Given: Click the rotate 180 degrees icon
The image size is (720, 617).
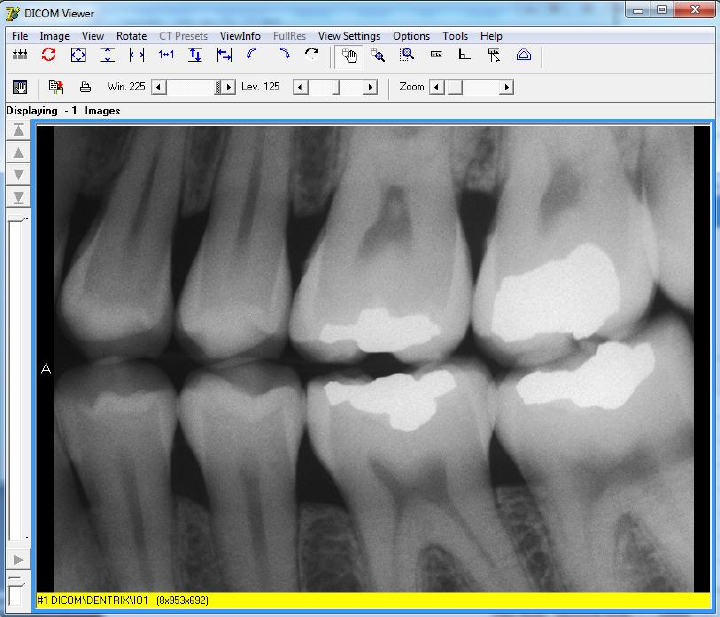Looking at the screenshot, I should (x=312, y=54).
